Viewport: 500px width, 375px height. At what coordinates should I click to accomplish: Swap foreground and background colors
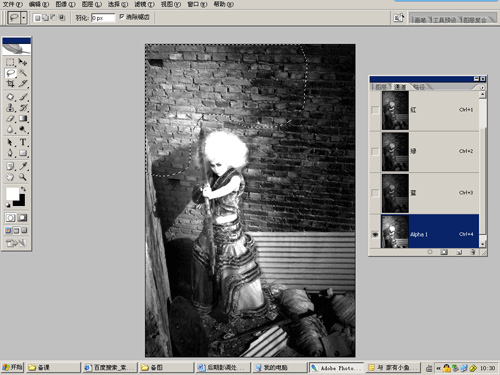23,189
